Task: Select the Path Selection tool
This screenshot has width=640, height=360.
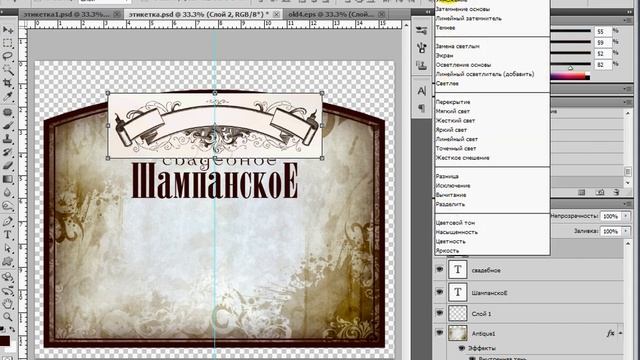Action: (8, 248)
